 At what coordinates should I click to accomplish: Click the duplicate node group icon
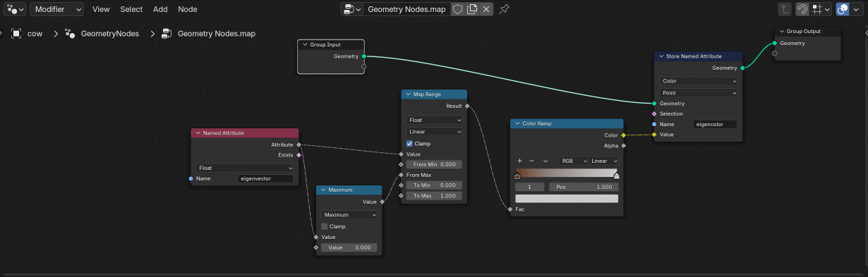coord(472,9)
